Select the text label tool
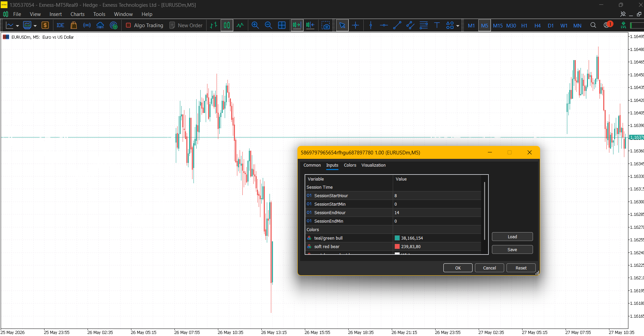644x336 pixels. click(437, 25)
